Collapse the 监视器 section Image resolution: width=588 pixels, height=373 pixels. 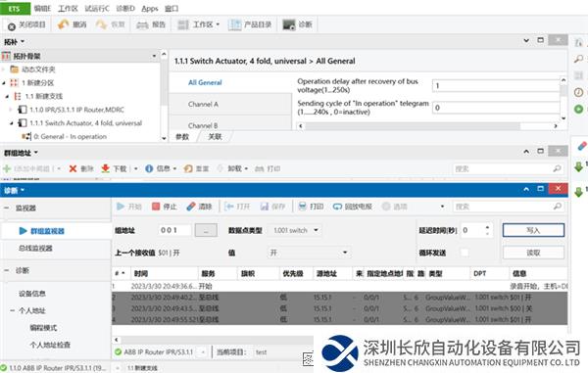coord(7,208)
